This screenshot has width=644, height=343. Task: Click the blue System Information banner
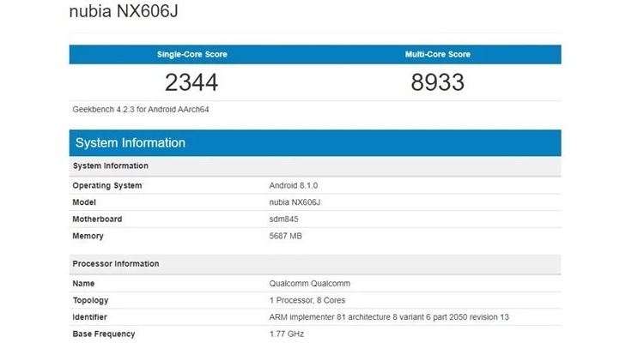point(315,143)
